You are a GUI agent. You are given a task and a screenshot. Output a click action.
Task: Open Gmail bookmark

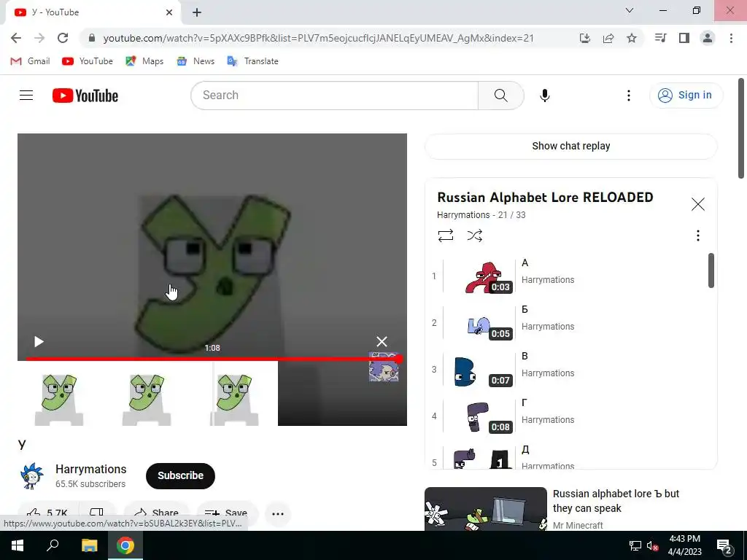(31, 61)
